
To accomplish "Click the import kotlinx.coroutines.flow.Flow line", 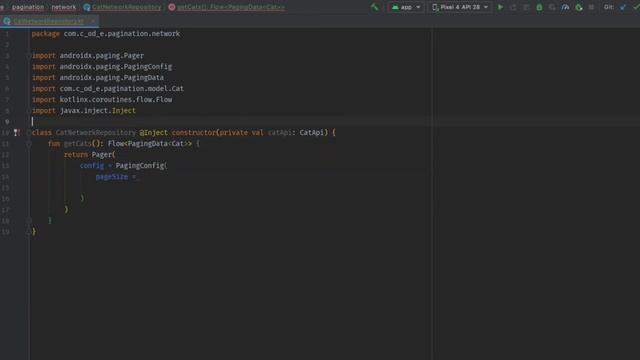I will click(x=102, y=100).
